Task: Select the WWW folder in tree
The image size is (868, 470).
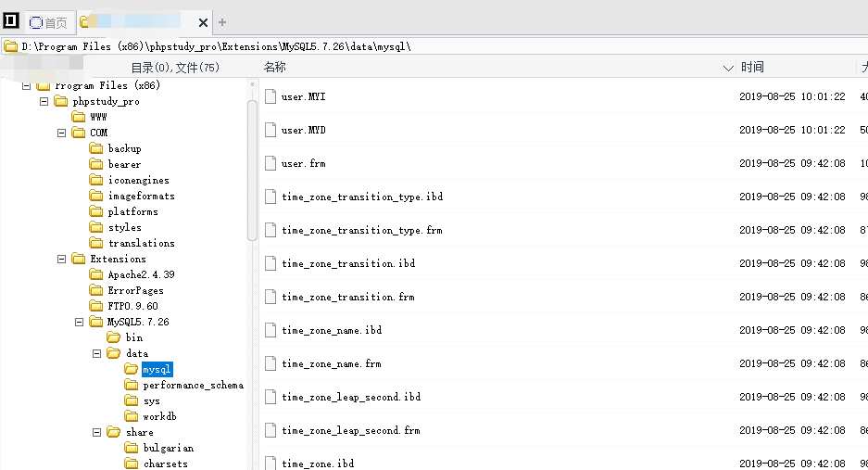Action: click(98, 117)
